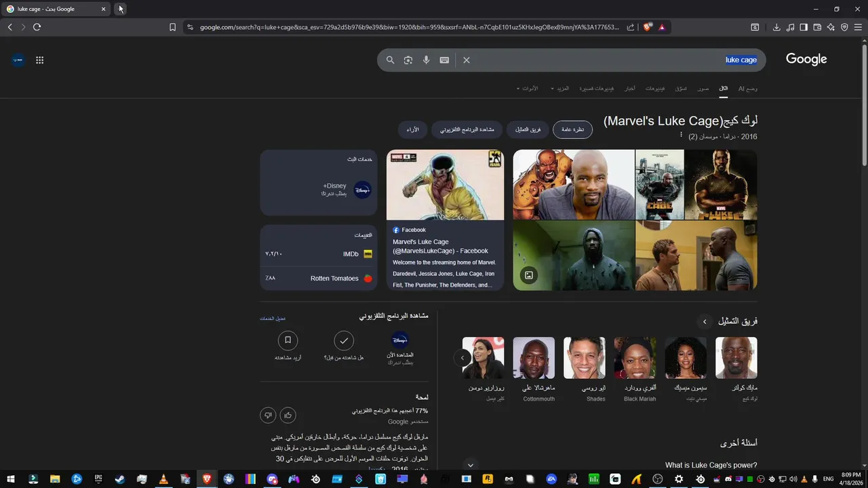
Task: Open Epic Games launcher from taskbar
Action: coord(98,479)
